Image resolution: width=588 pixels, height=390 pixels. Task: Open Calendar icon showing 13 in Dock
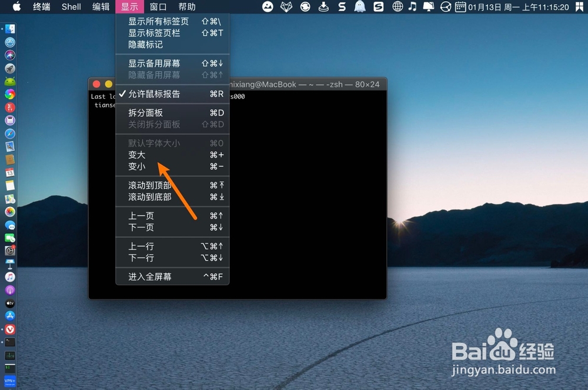click(x=10, y=173)
